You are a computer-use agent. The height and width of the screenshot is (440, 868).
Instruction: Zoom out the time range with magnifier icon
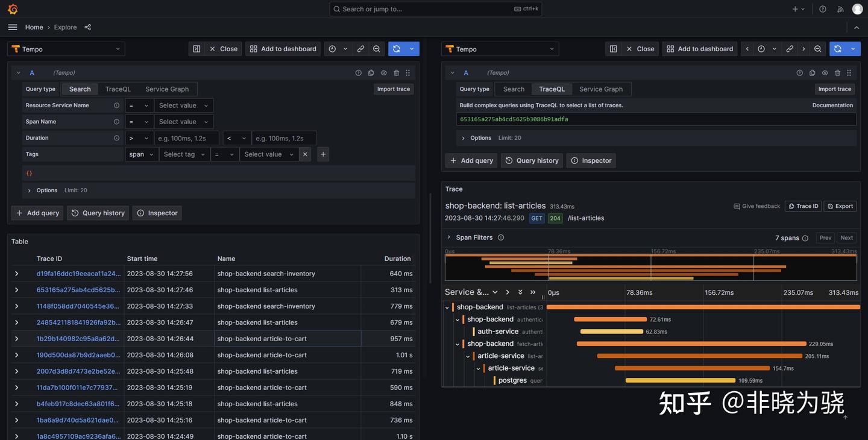tap(375, 48)
